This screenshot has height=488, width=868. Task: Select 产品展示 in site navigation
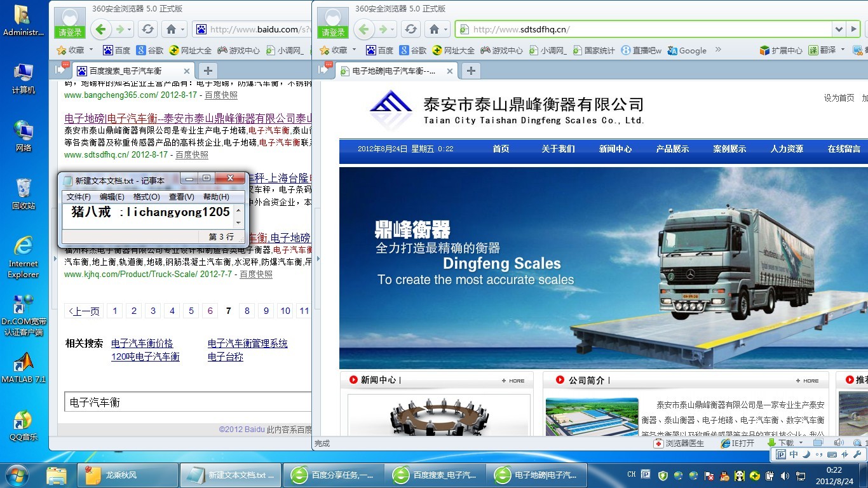click(672, 149)
